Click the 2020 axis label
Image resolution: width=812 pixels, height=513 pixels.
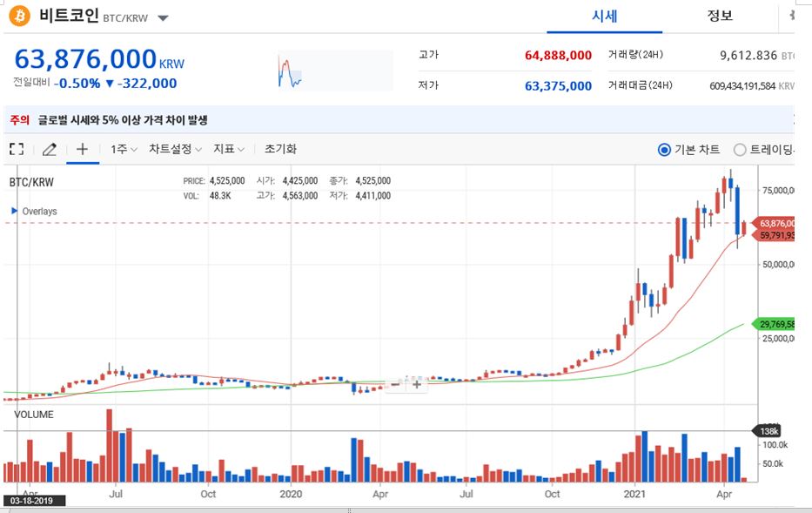(291, 494)
